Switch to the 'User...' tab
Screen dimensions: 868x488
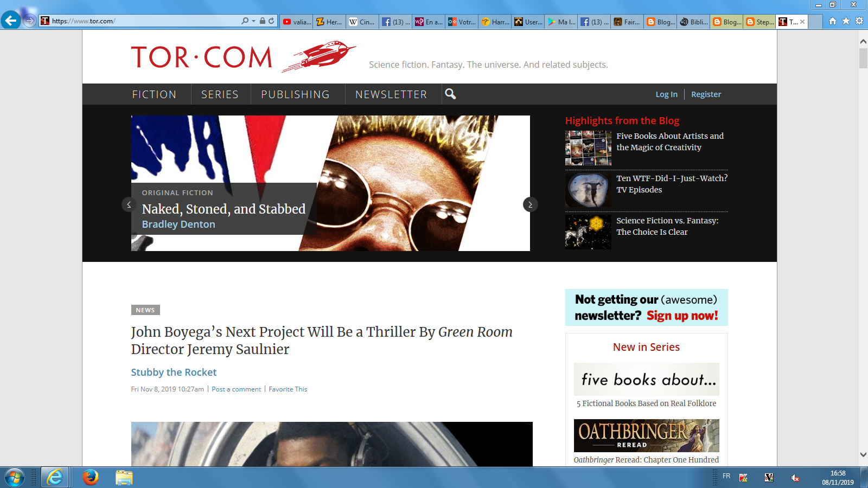pos(528,22)
